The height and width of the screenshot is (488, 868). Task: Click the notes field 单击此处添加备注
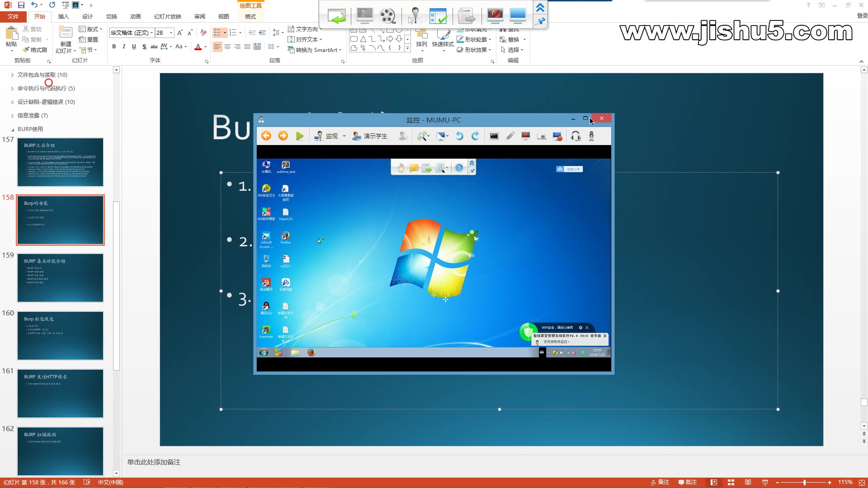154,462
